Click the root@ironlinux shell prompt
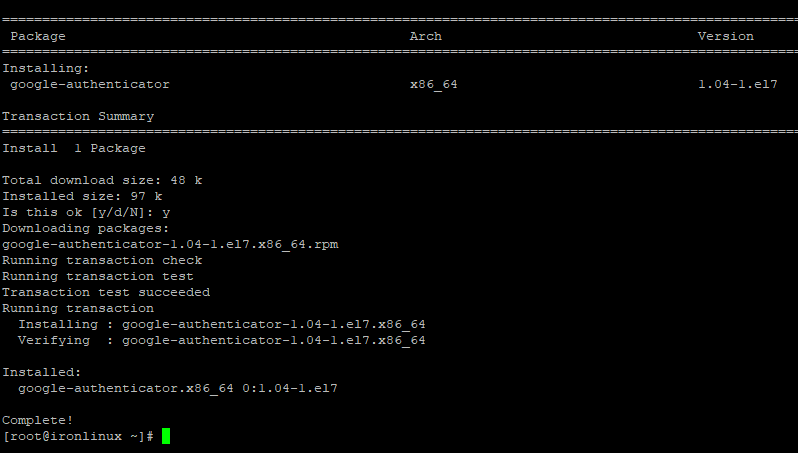Screen dimensions: 798x453 pyautogui.click(x=78, y=436)
